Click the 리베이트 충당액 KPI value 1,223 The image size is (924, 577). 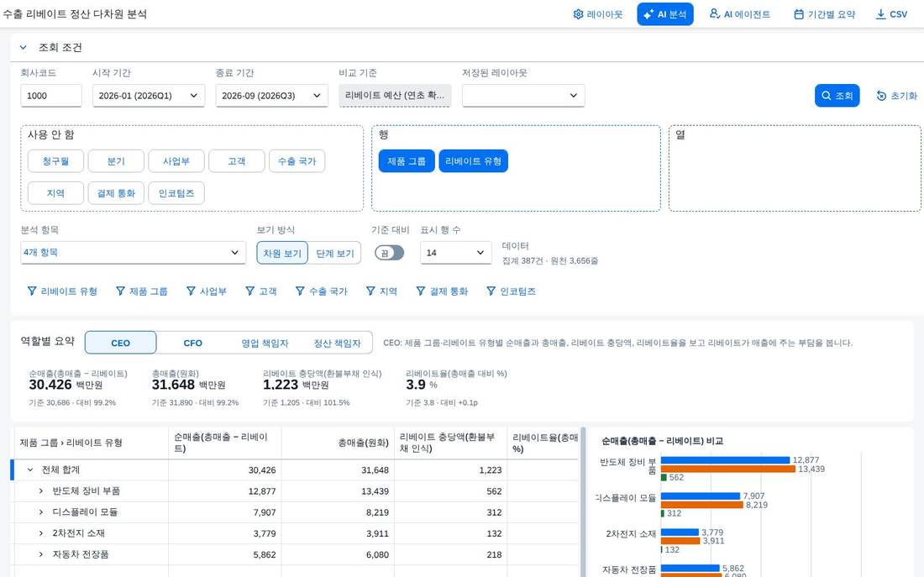coord(281,385)
